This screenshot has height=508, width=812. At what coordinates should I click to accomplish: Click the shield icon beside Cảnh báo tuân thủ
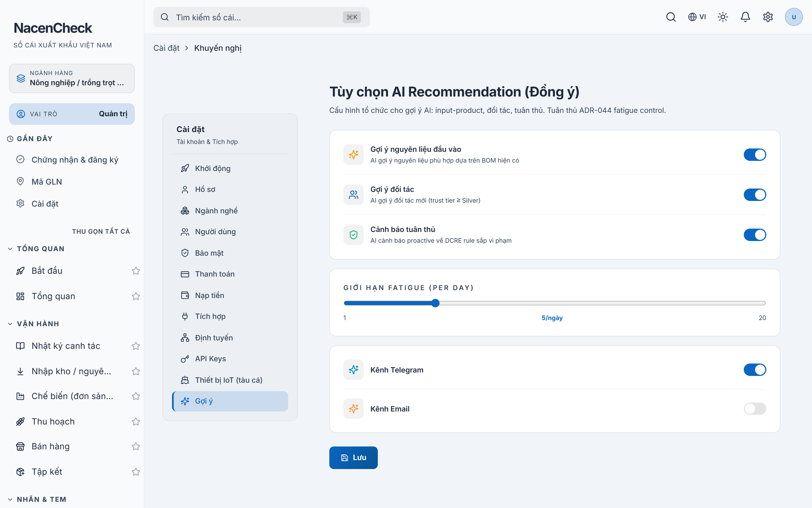353,235
